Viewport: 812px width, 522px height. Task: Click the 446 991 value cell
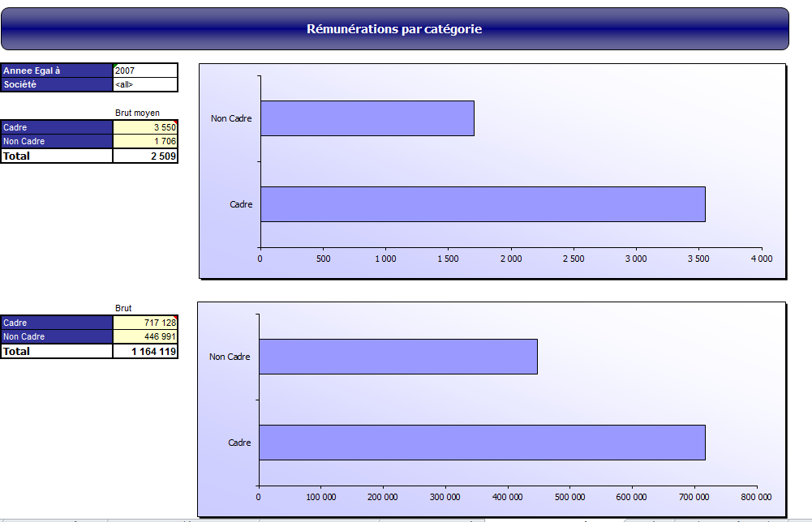(x=145, y=336)
